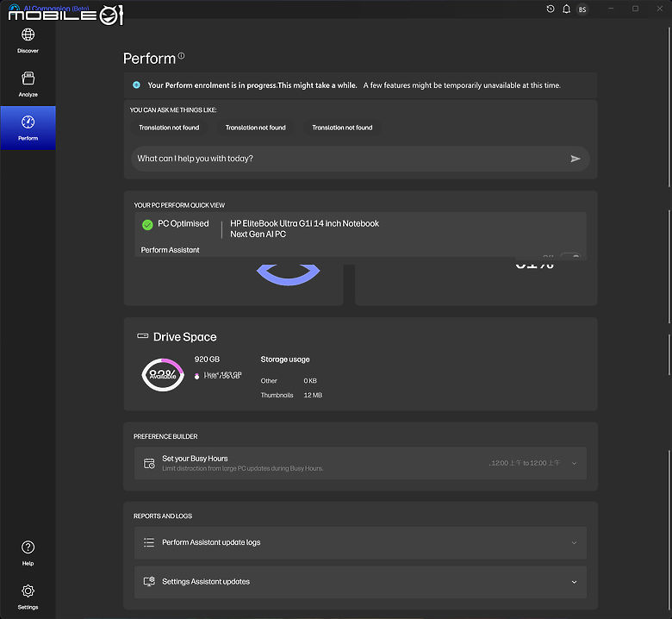
Task: Open Settings gear in sidebar
Action: tap(28, 597)
